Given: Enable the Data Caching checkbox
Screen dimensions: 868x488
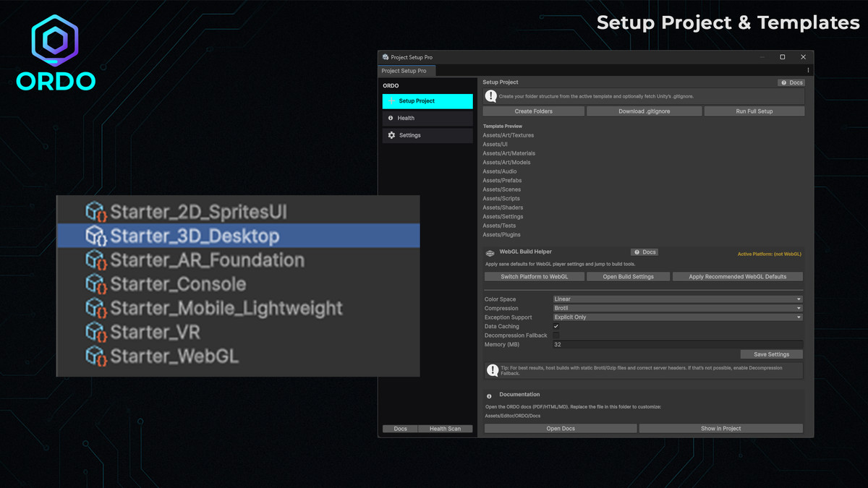Looking at the screenshot, I should click(x=556, y=326).
